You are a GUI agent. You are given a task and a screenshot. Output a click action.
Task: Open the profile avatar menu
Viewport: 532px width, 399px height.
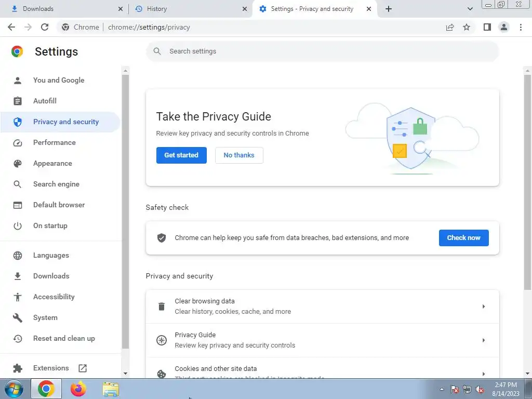504,27
